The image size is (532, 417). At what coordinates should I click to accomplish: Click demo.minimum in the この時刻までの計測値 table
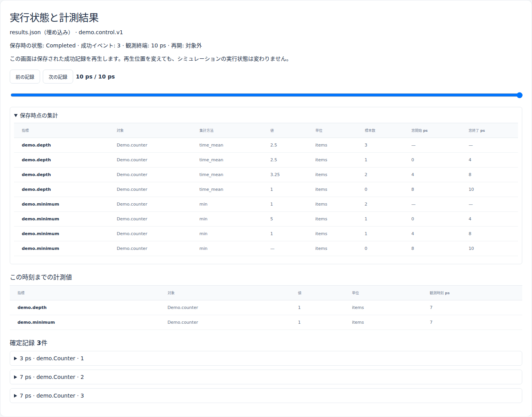36,322
